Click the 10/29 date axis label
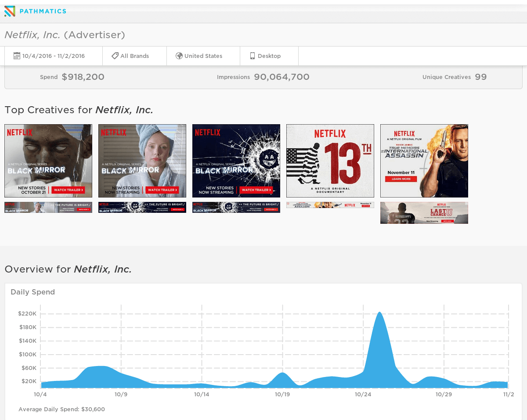Viewport: 527px width, 420px height. pyautogui.click(x=444, y=394)
